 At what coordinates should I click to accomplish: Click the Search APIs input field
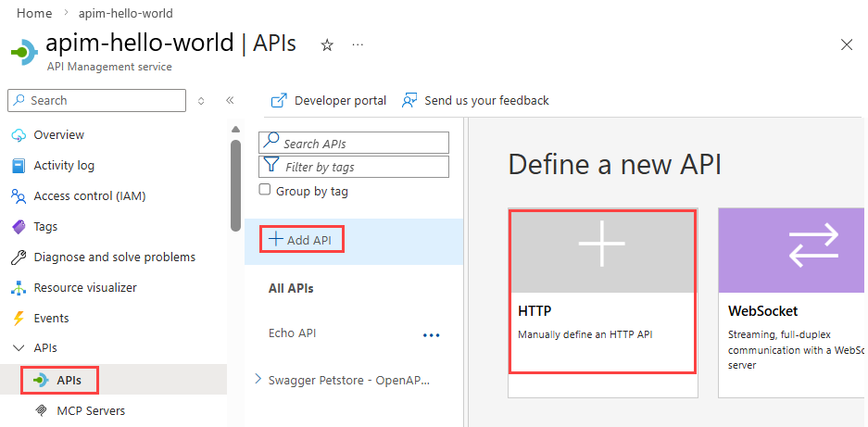click(x=354, y=144)
